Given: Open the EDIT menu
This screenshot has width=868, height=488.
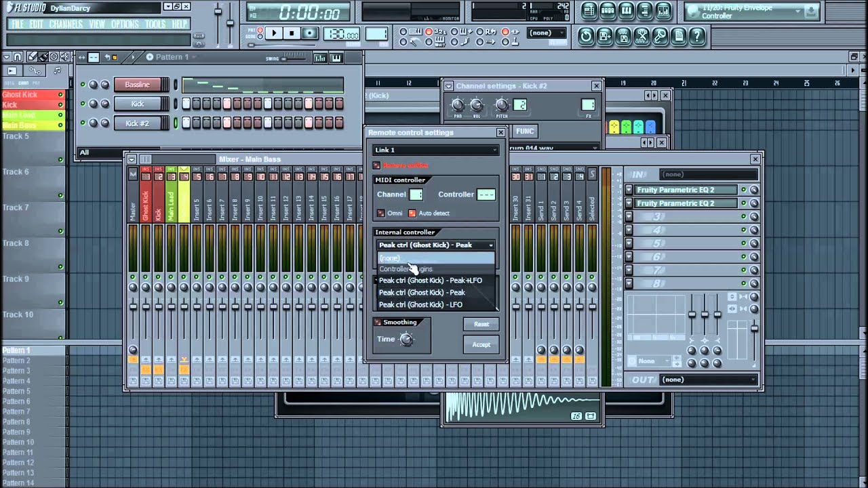Looking at the screenshot, I should pos(37,24).
